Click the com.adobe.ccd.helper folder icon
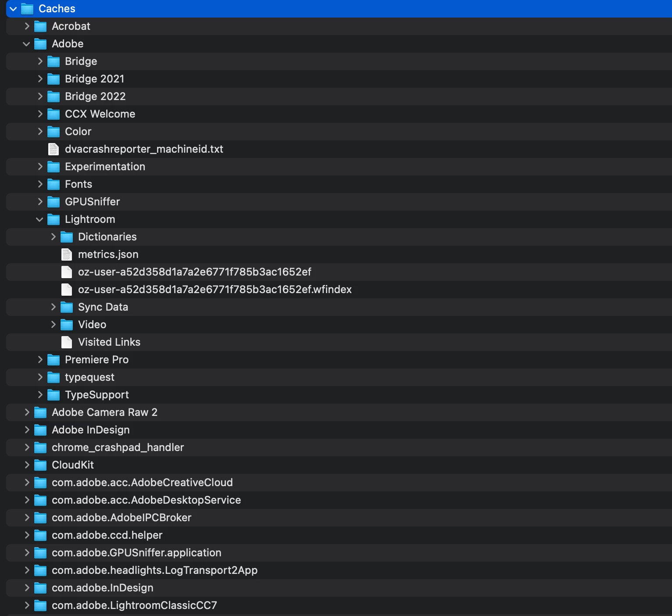The width and height of the screenshot is (672, 616). pos(40,535)
